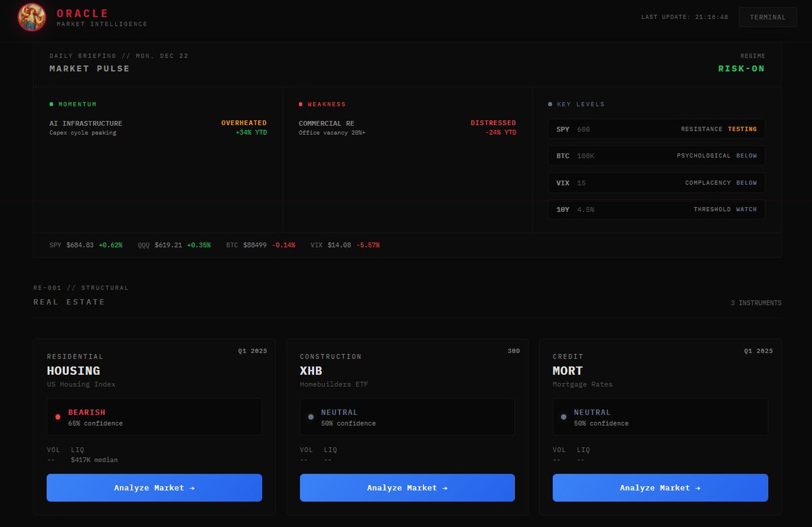Analyze Market for MORT card
The image size is (812, 527).
(660, 488)
